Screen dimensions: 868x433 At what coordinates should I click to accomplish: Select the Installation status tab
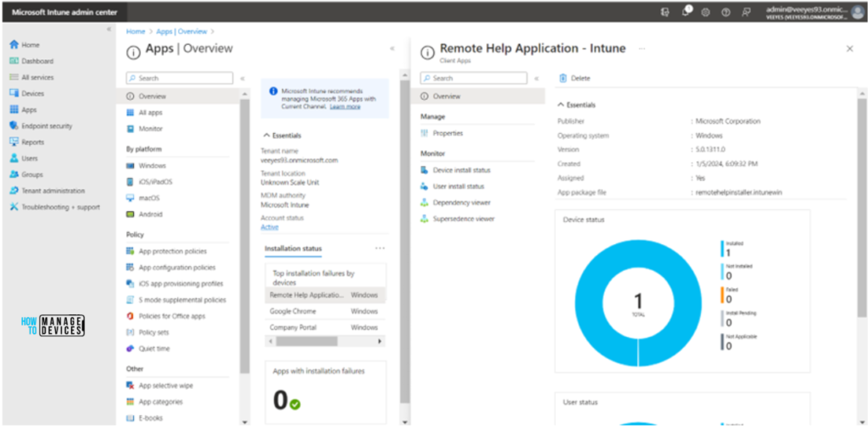click(293, 248)
